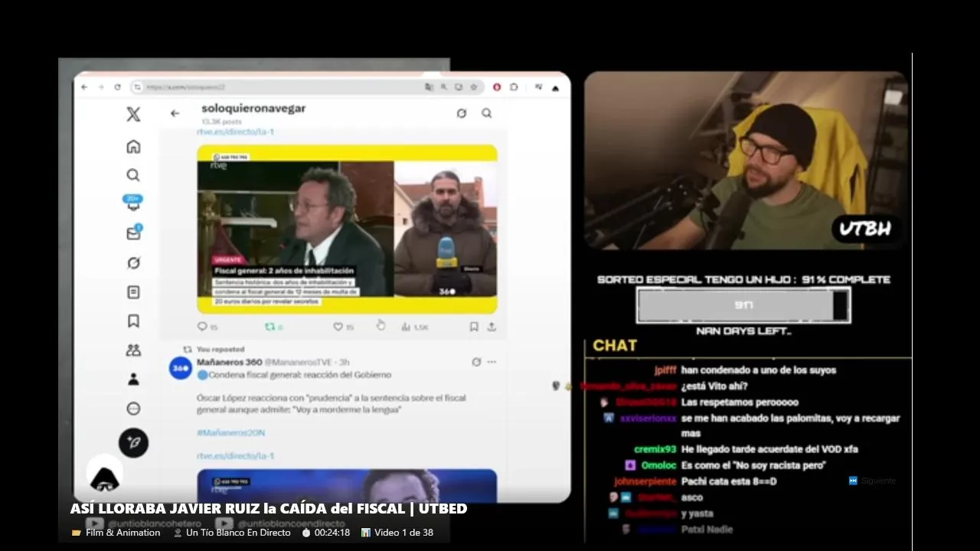Open the browser extensions puzzle icon
The image size is (980, 551).
pos(514,87)
